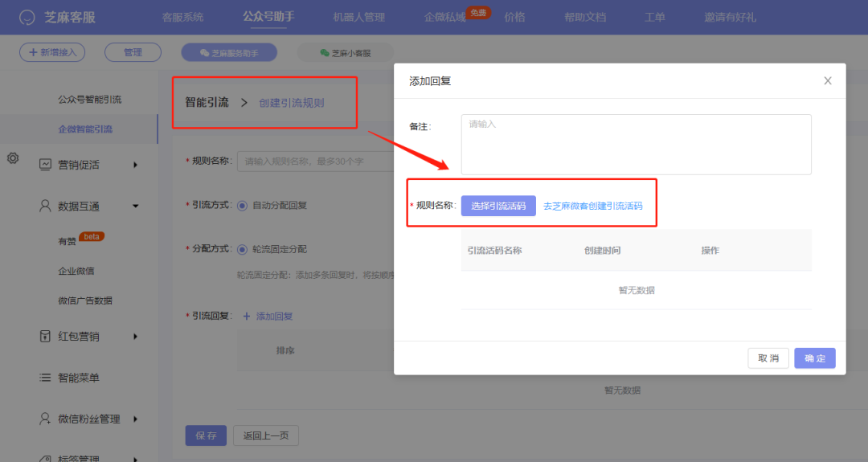Open the 企微私域 top menu
Image resolution: width=868 pixels, height=462 pixels.
coord(444,17)
